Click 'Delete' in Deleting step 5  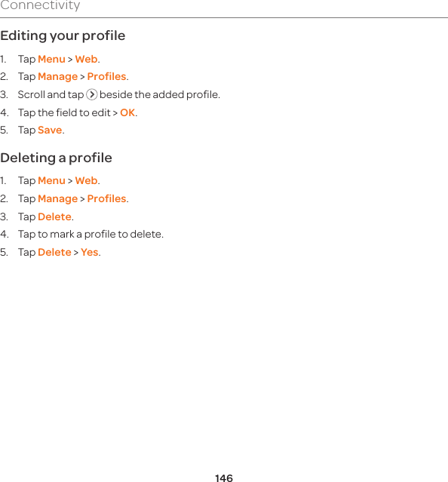(55, 253)
